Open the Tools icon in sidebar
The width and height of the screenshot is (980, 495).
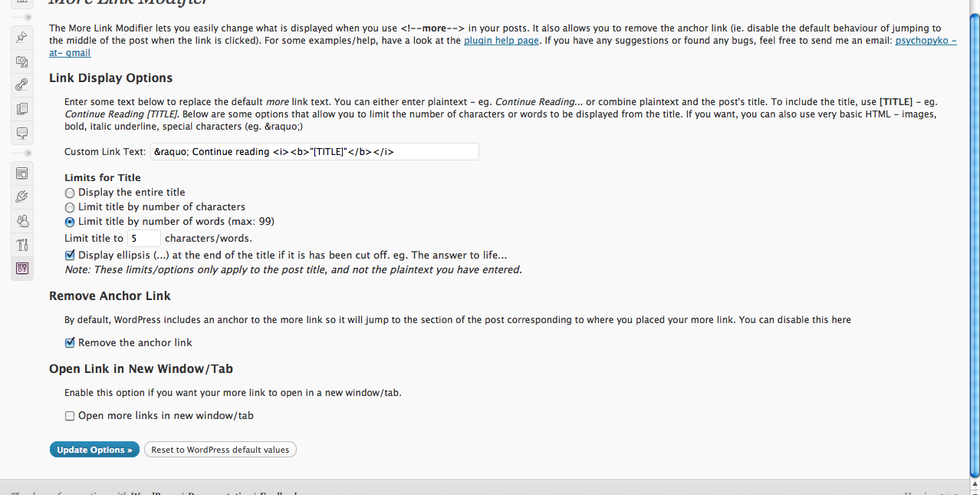coord(22,245)
